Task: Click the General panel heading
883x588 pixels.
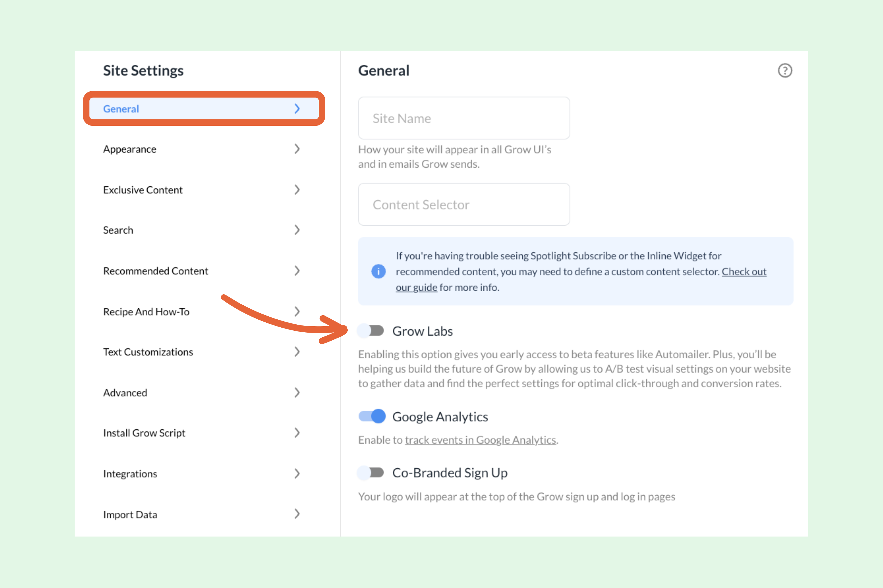Action: click(384, 71)
